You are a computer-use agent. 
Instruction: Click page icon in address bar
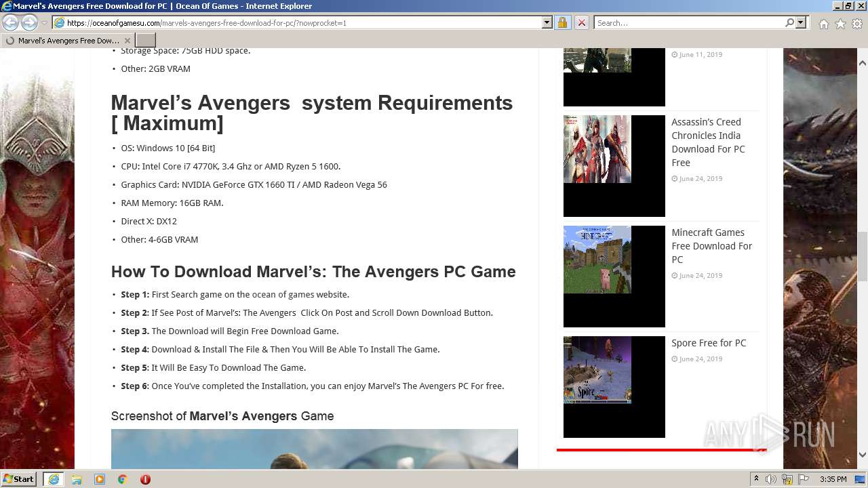pyautogui.click(x=59, y=22)
